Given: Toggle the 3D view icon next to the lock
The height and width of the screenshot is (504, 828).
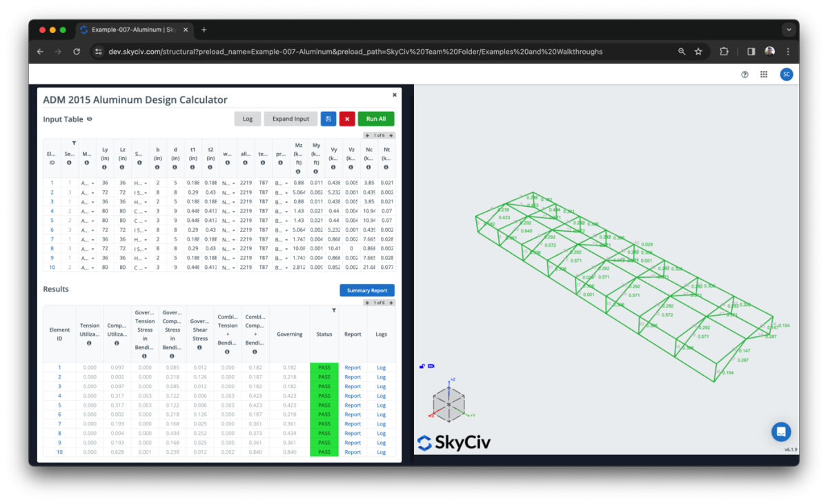Looking at the screenshot, I should 431,366.
